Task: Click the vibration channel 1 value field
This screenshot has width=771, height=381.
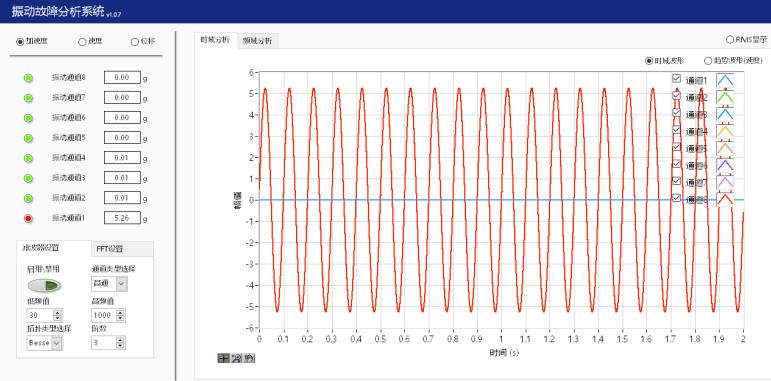Action: click(122, 218)
